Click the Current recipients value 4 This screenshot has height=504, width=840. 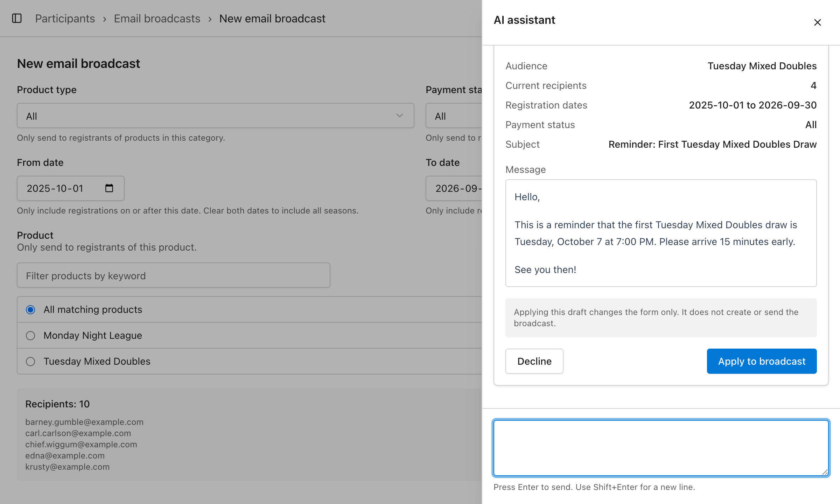813,85
